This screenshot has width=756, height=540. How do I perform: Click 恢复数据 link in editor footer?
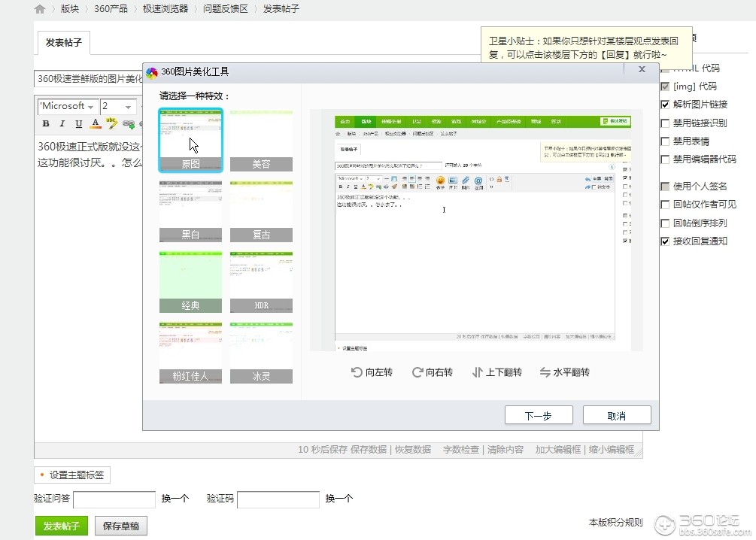(413, 449)
